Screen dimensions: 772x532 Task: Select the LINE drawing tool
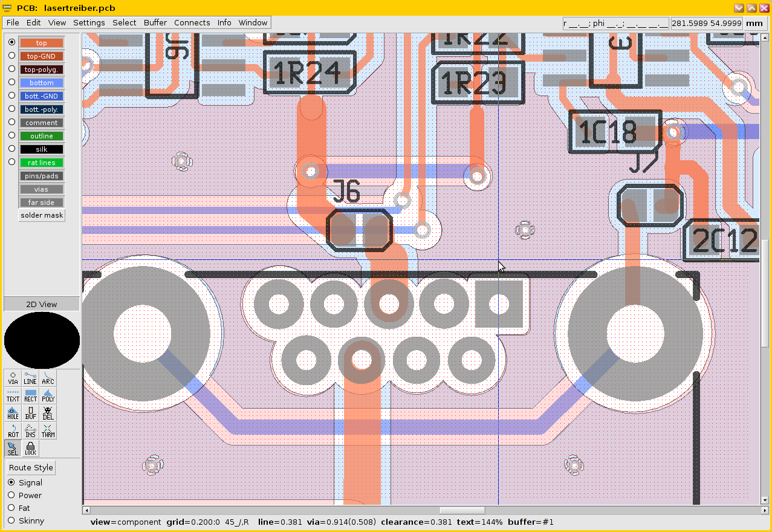click(30, 378)
